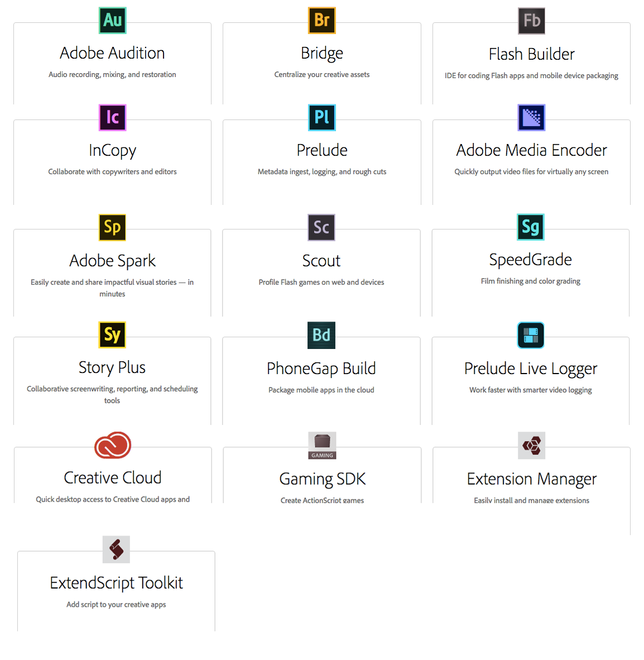This screenshot has width=644, height=660.
Task: Click the ExtendScript Toolkit description text
Action: coord(116,605)
